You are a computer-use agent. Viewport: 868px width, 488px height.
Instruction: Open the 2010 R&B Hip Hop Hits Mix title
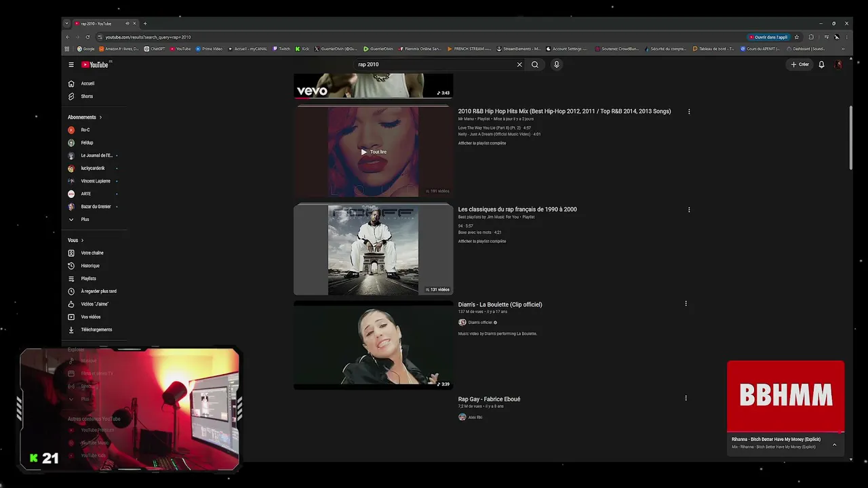pos(564,111)
